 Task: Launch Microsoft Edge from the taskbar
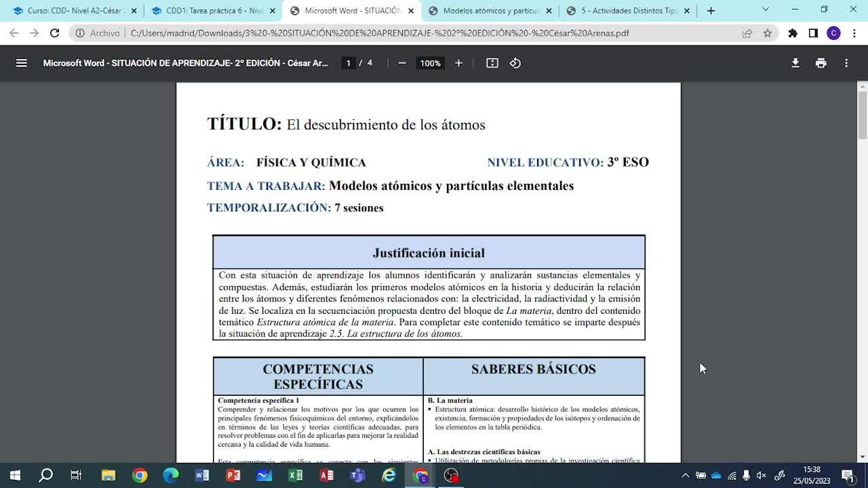click(x=171, y=475)
